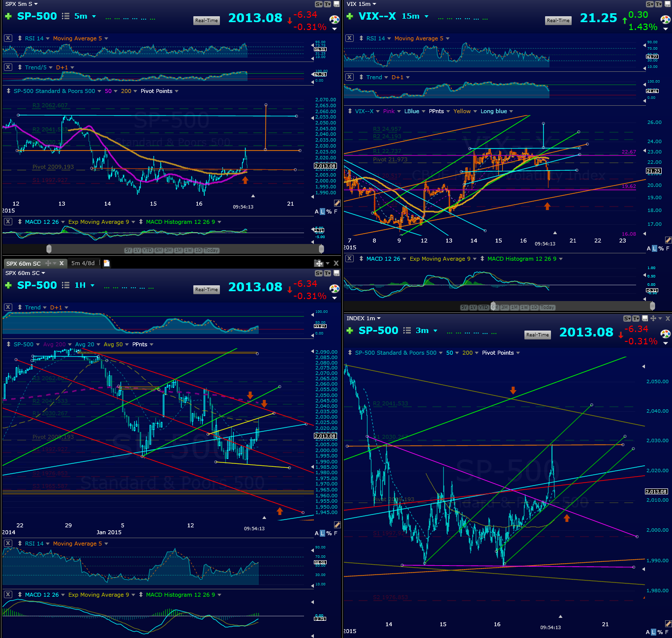Click the pencil draw icon in SPX 5m chart

tap(337, 203)
